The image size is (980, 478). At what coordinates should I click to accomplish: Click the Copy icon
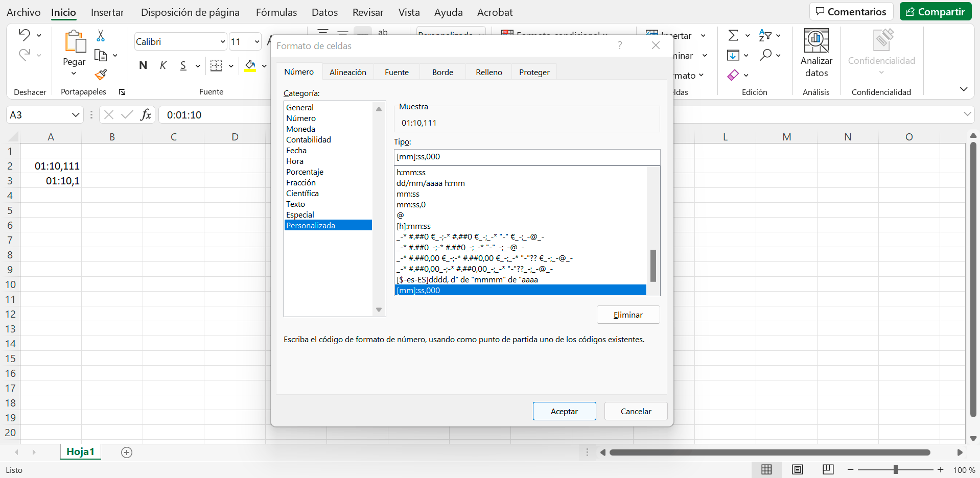101,55
